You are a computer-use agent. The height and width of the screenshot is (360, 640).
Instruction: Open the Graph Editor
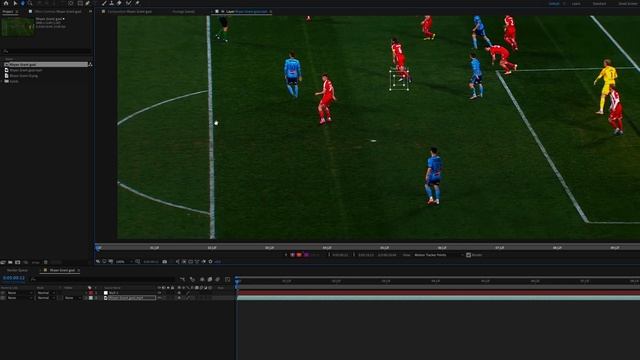[x=227, y=279]
